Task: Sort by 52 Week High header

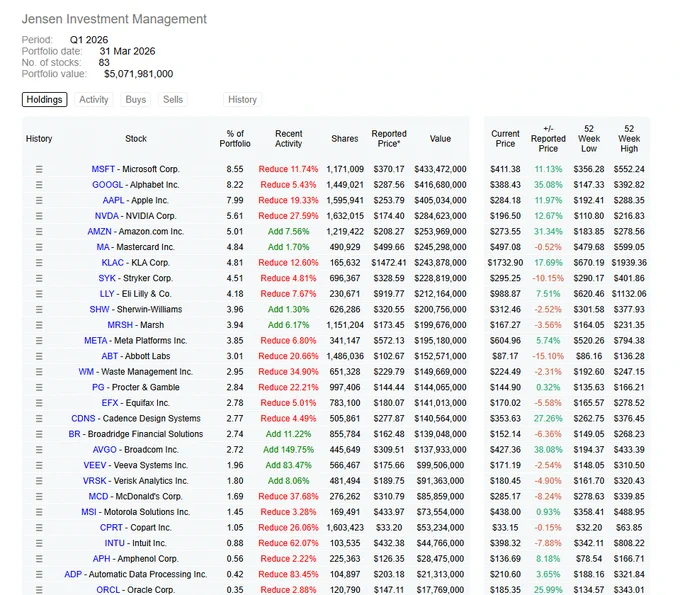Action: [629, 139]
